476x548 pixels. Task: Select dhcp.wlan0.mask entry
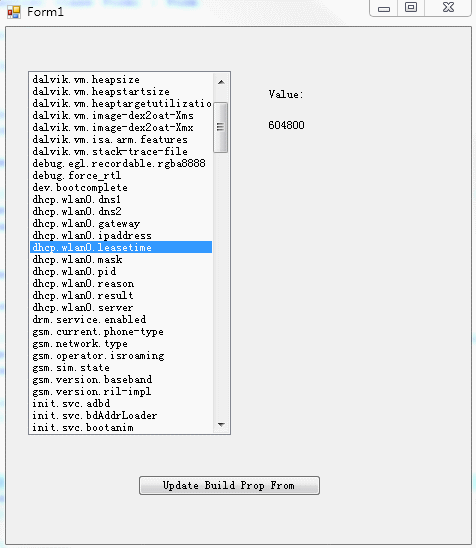click(121, 259)
